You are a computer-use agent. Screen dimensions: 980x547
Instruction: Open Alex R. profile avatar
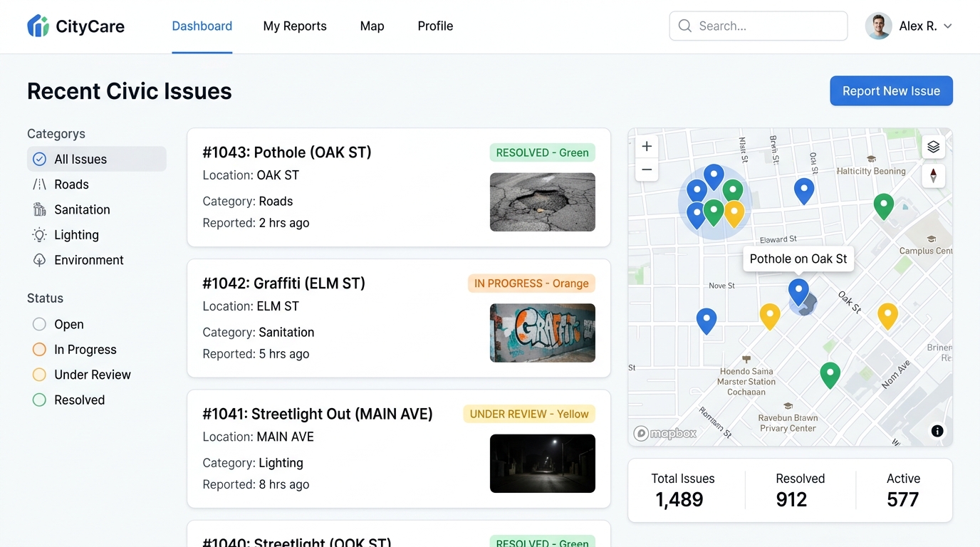878,26
